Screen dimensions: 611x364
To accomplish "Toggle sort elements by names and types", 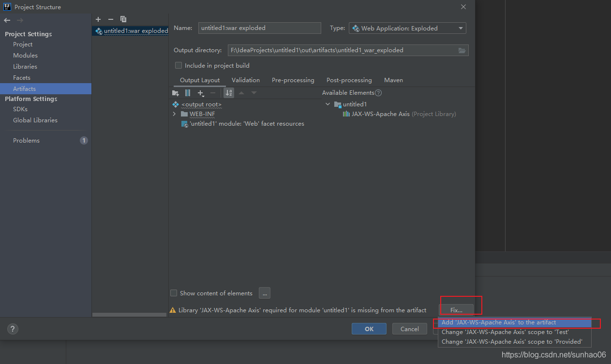I will (x=229, y=93).
